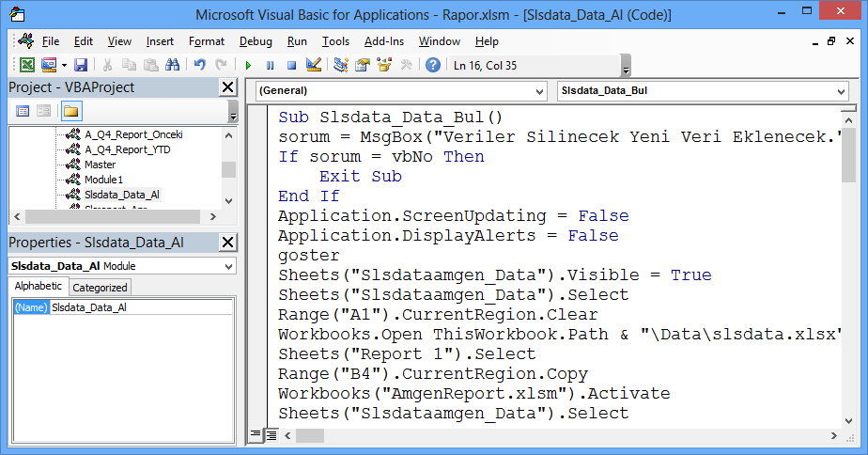This screenshot has height=455, width=868.
Task: Open Object Browser toolbar icon
Action: (x=384, y=65)
